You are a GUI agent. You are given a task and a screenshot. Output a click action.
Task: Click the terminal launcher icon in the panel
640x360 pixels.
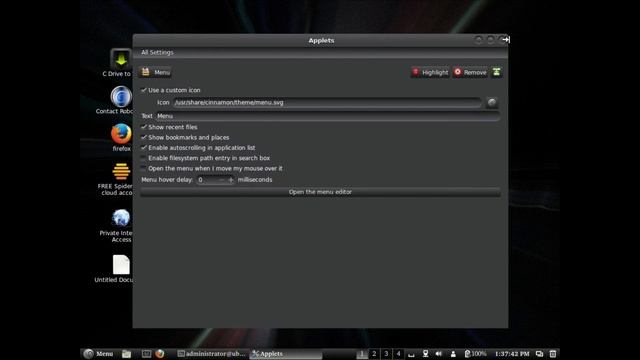pyautogui.click(x=146, y=354)
